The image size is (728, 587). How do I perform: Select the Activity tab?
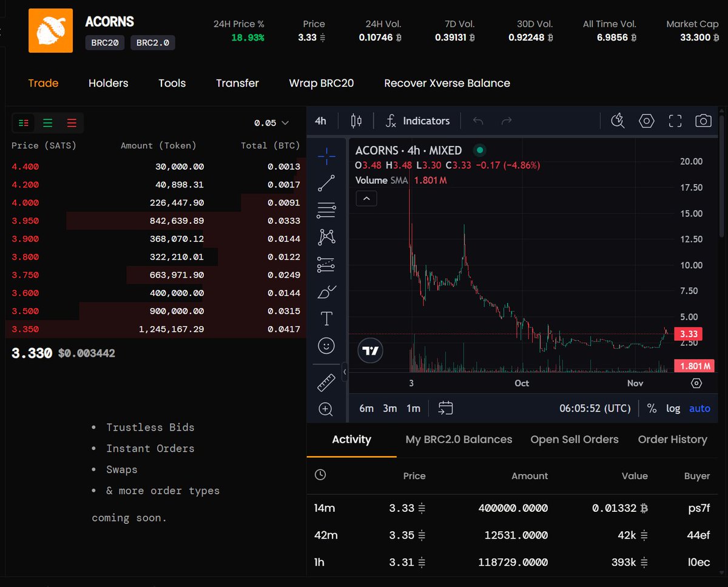point(351,440)
